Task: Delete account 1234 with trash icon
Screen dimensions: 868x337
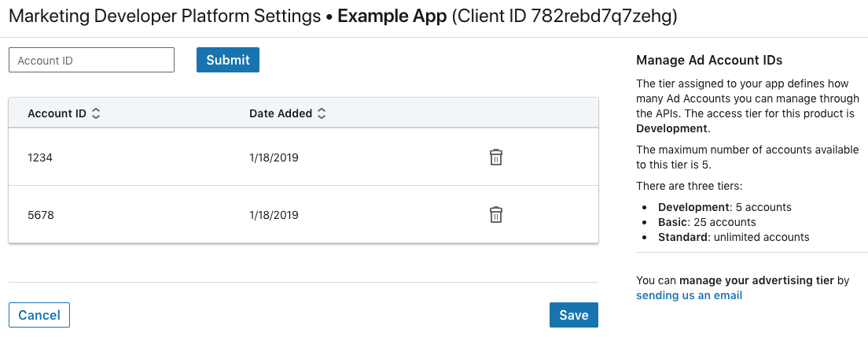Action: click(496, 157)
